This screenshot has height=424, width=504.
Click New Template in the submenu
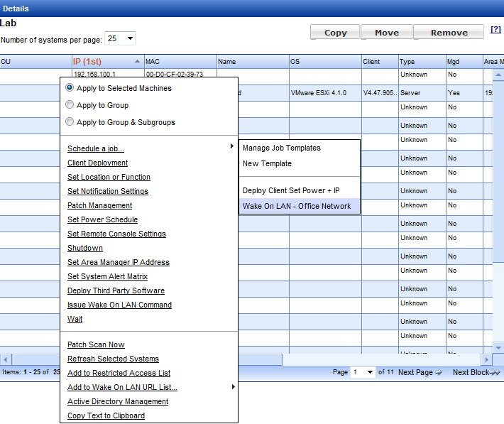[x=267, y=163]
